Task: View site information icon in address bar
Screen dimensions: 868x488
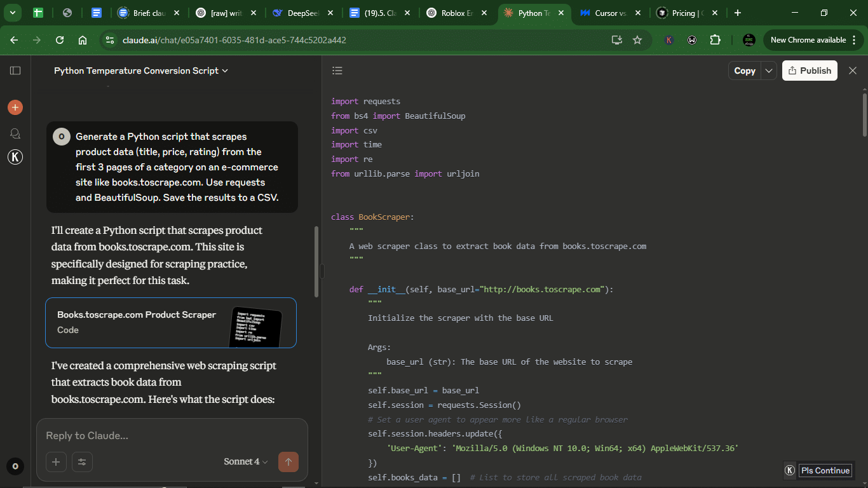Action: tap(110, 40)
